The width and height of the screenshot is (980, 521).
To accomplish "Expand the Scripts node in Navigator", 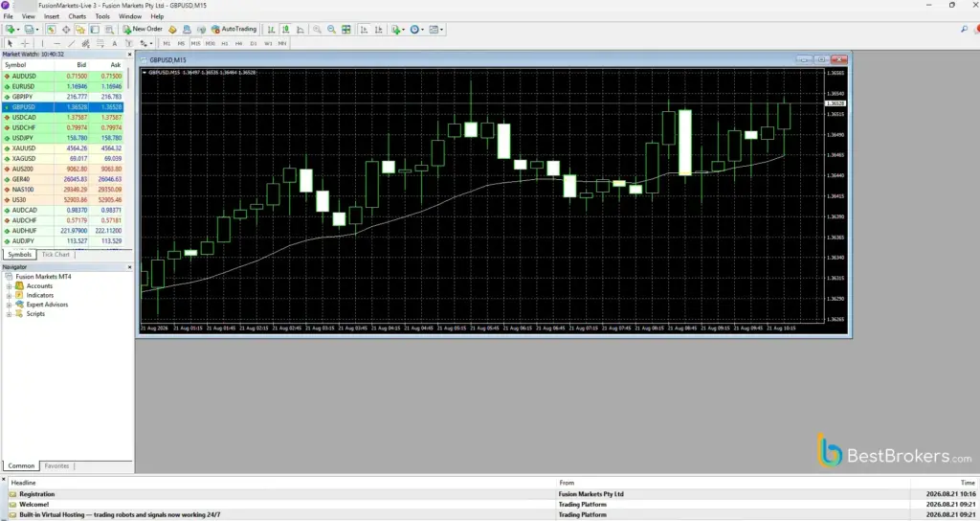I will point(9,314).
